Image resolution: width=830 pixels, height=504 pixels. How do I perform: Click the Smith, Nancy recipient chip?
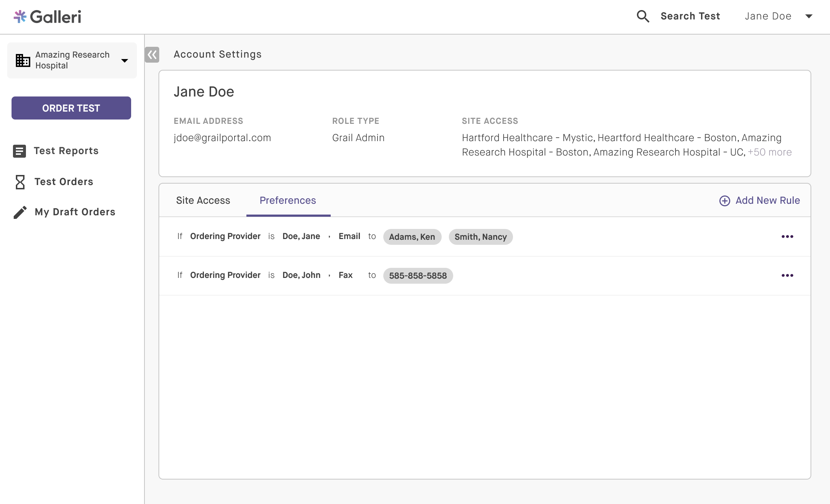coord(480,237)
